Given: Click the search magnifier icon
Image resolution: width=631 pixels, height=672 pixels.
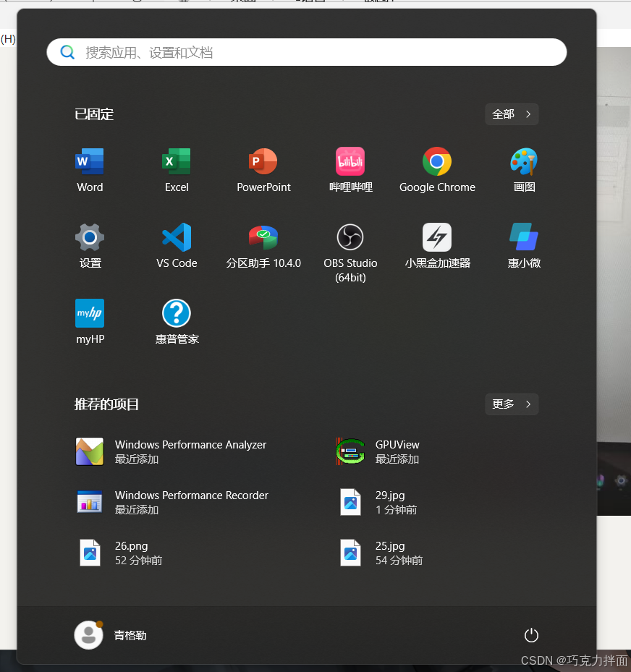Looking at the screenshot, I should (67, 52).
